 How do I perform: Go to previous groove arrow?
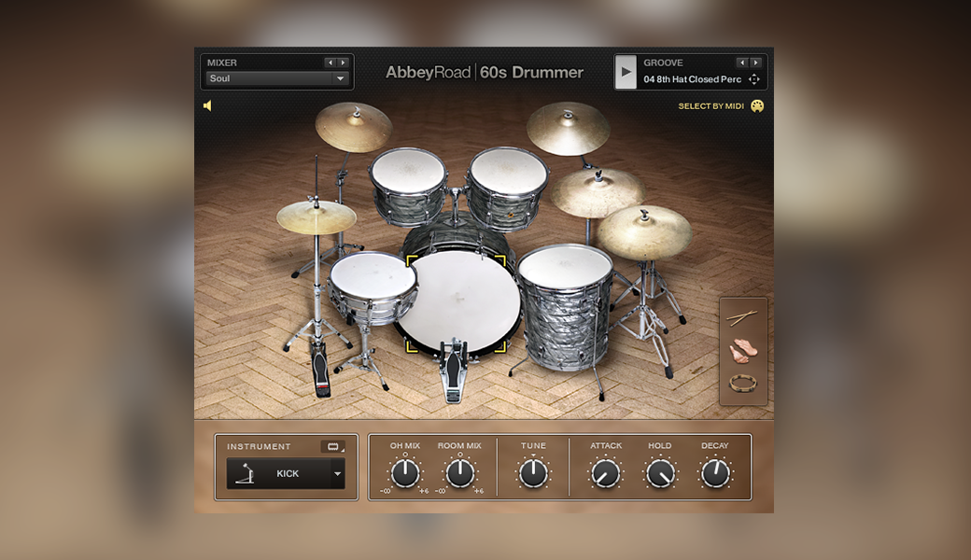(x=742, y=63)
